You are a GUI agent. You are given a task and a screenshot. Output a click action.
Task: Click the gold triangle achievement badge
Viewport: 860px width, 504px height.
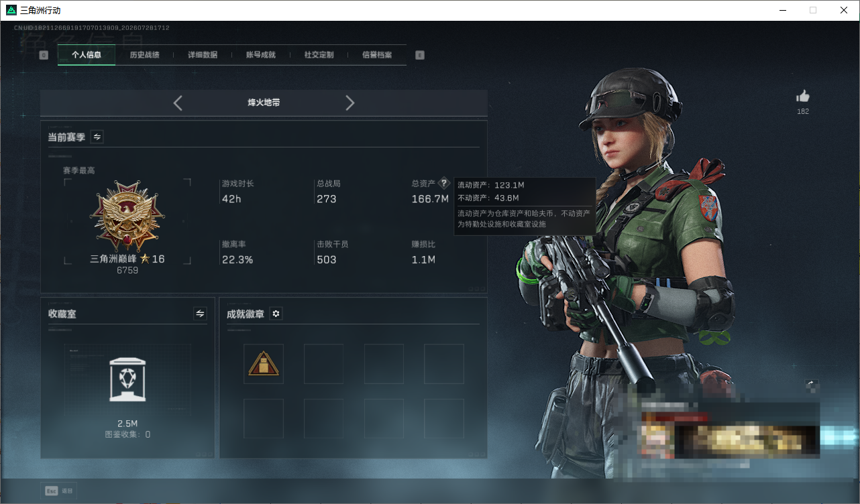click(x=264, y=364)
